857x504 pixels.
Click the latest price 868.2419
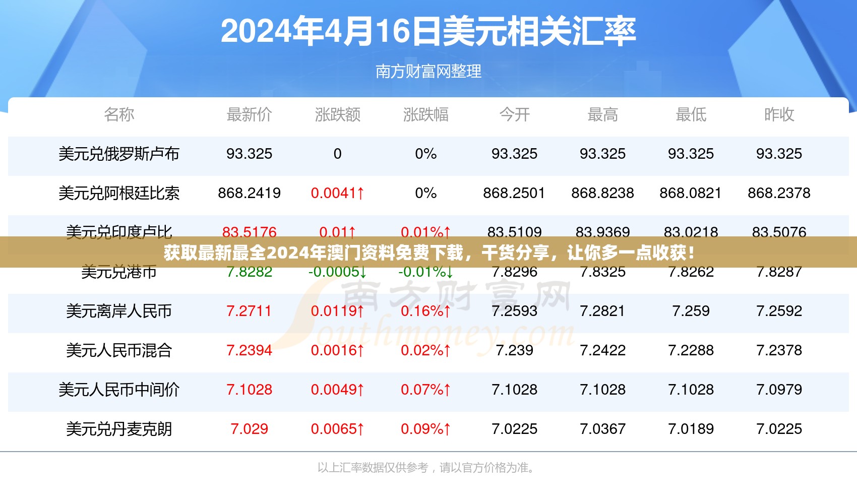[x=249, y=193]
